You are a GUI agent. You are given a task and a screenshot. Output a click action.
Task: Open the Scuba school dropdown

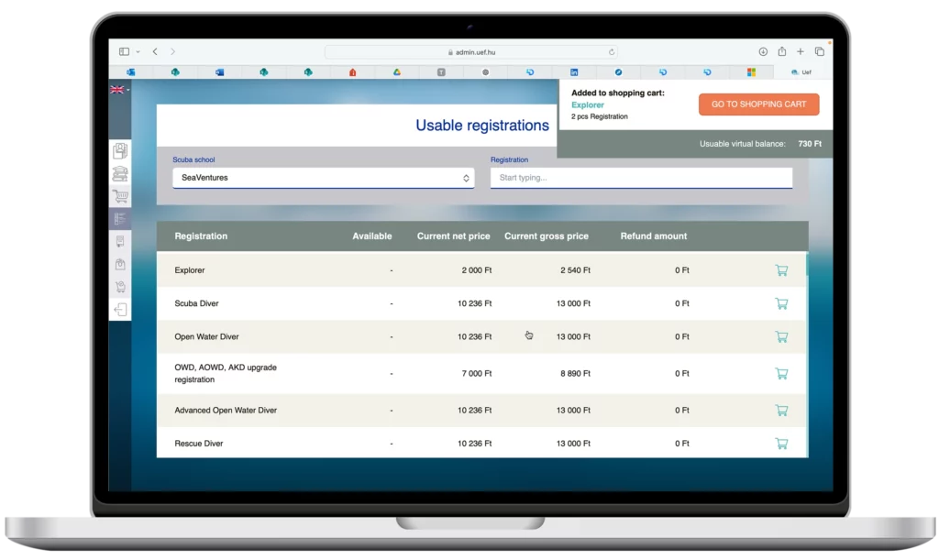tap(323, 178)
